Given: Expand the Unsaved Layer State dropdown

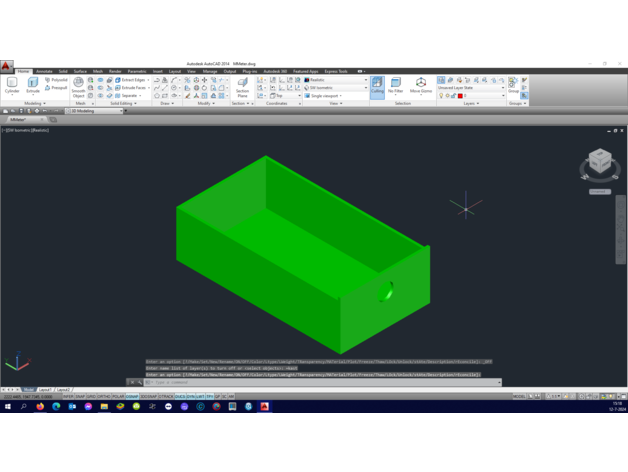Looking at the screenshot, I should pyautogui.click(x=472, y=88).
